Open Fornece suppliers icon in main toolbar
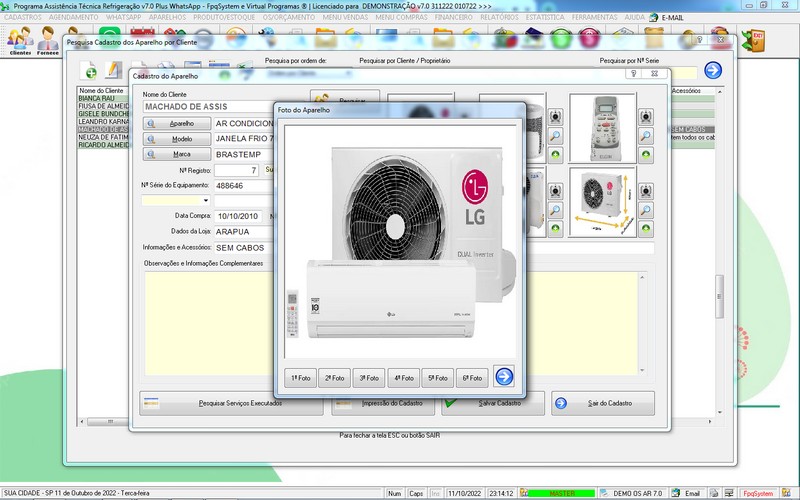This screenshot has width=800, height=500. point(47,40)
